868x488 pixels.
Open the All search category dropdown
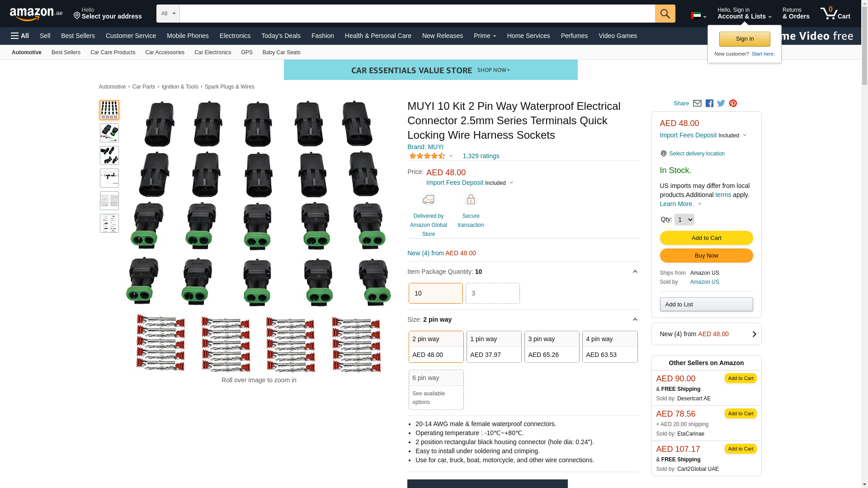tap(168, 14)
